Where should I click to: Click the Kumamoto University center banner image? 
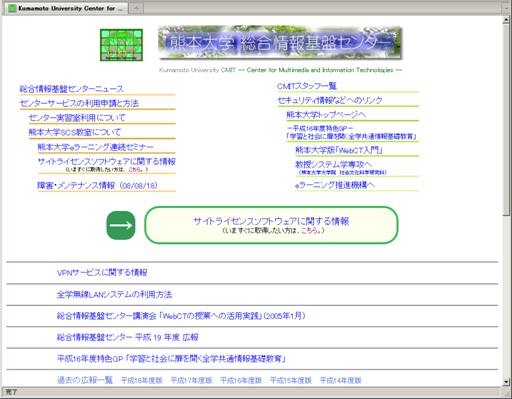(x=280, y=43)
